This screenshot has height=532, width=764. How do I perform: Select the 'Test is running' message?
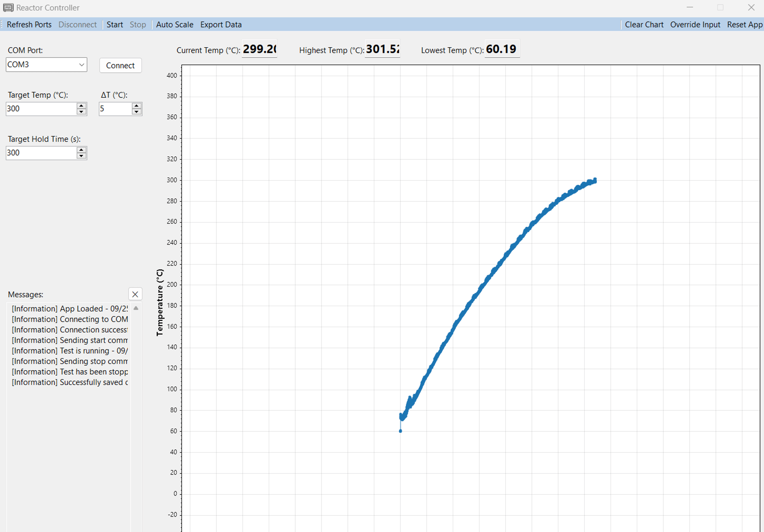(x=70, y=351)
